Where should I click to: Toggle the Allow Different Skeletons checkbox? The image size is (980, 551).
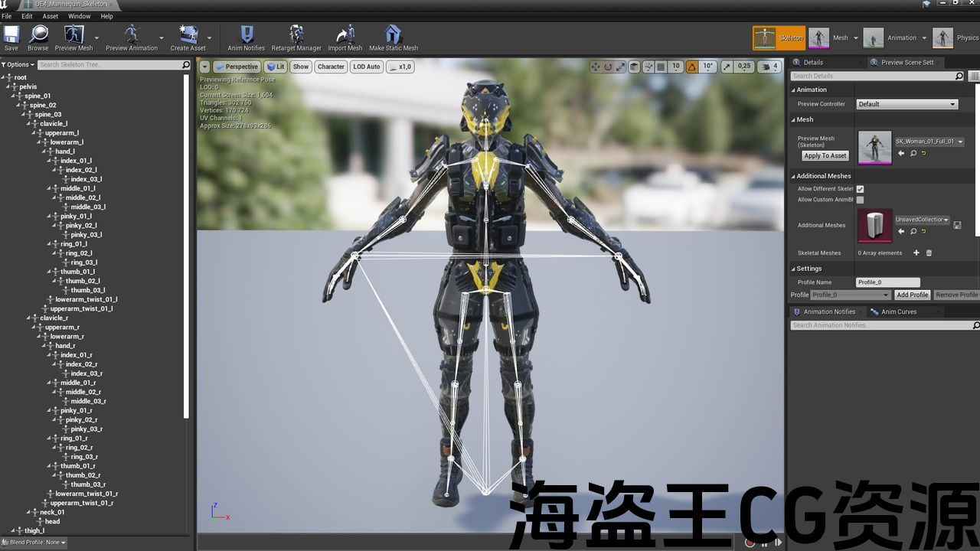pos(860,189)
